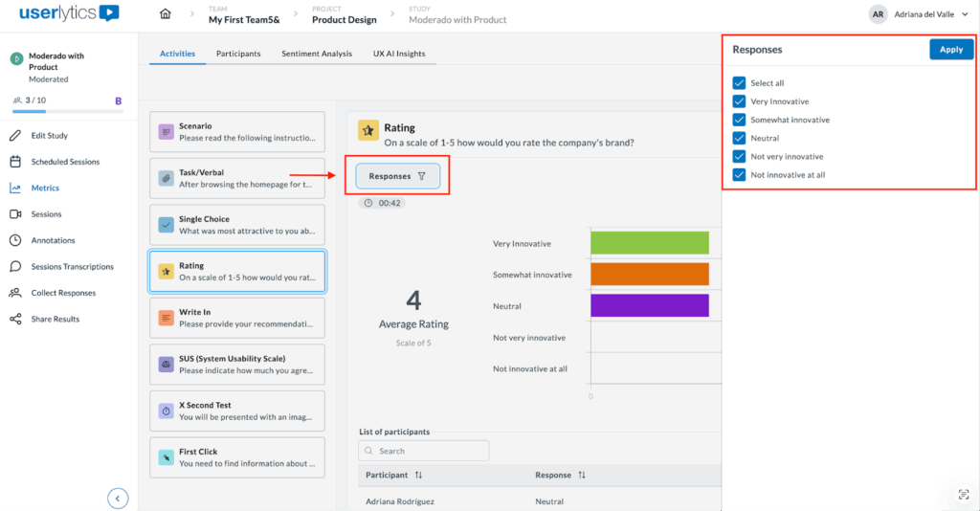Click the Scheduled Sessions calendar icon
980x511 pixels.
pos(15,162)
